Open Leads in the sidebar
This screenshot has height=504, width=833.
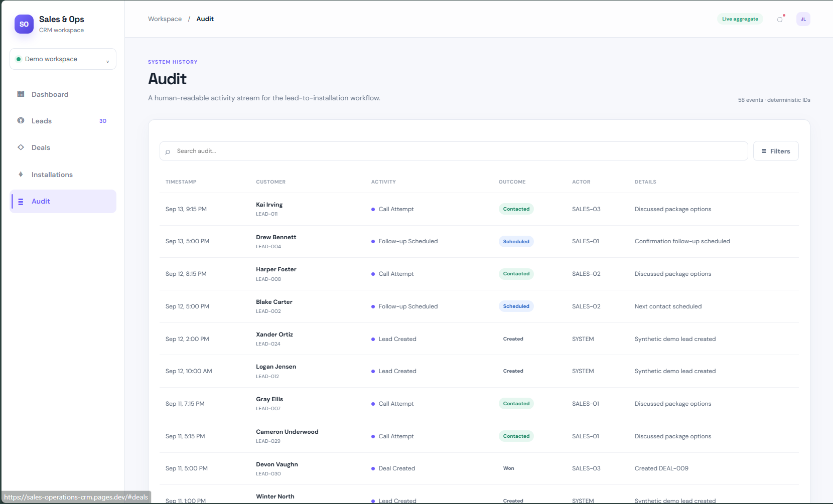point(63,121)
